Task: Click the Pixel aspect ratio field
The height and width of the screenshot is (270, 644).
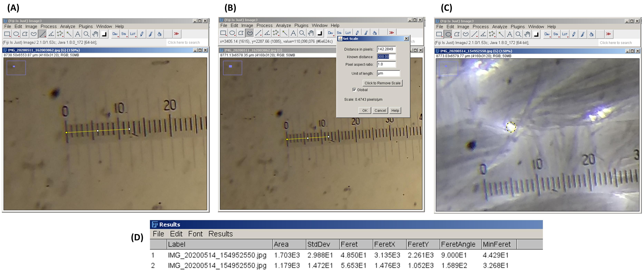Action: tap(386, 64)
